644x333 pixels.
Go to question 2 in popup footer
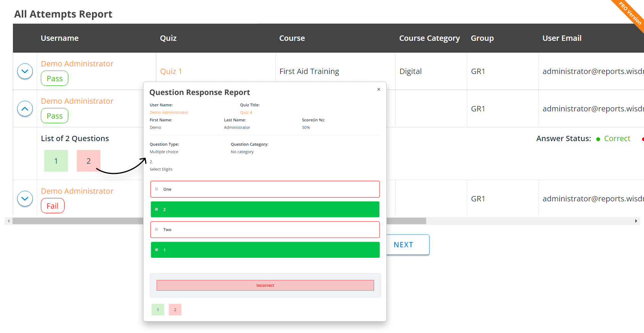coord(175,310)
